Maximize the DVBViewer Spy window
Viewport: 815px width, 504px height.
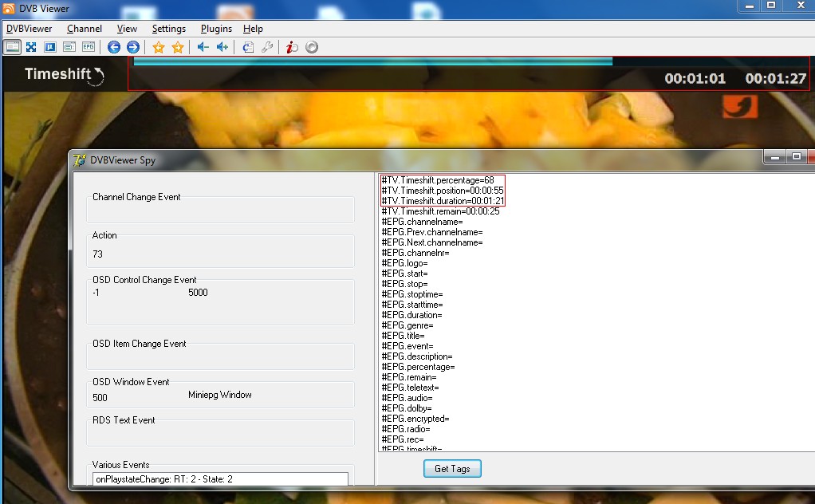click(x=797, y=157)
